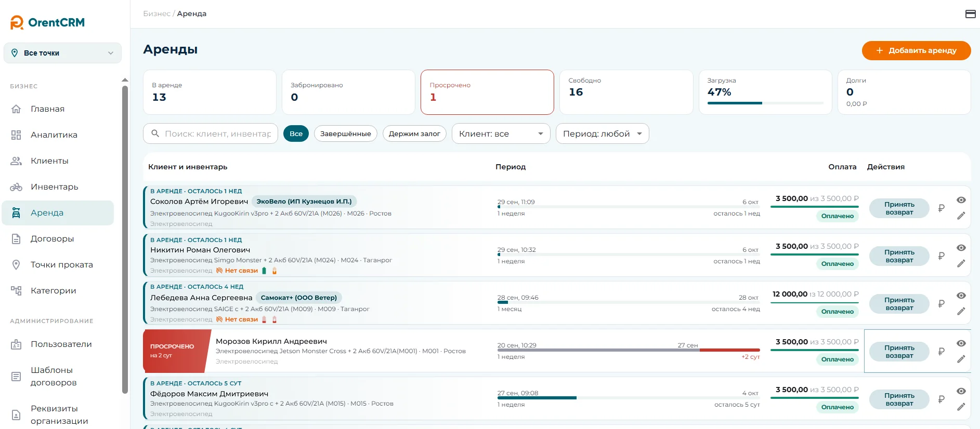This screenshot has height=429, width=980.
Task: Click the ruble payment icon for Морозов Кирилл
Action: coord(941,352)
